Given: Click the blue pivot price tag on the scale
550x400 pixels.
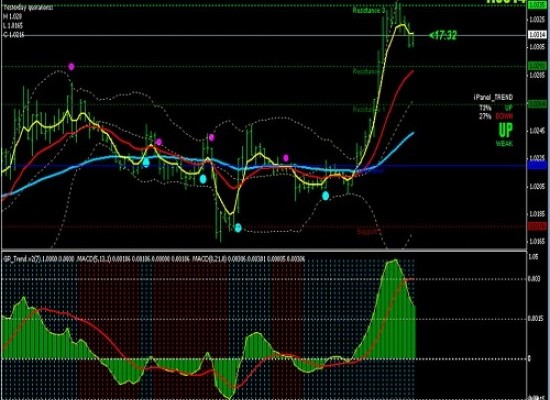Looking at the screenshot, I should pos(537,166).
